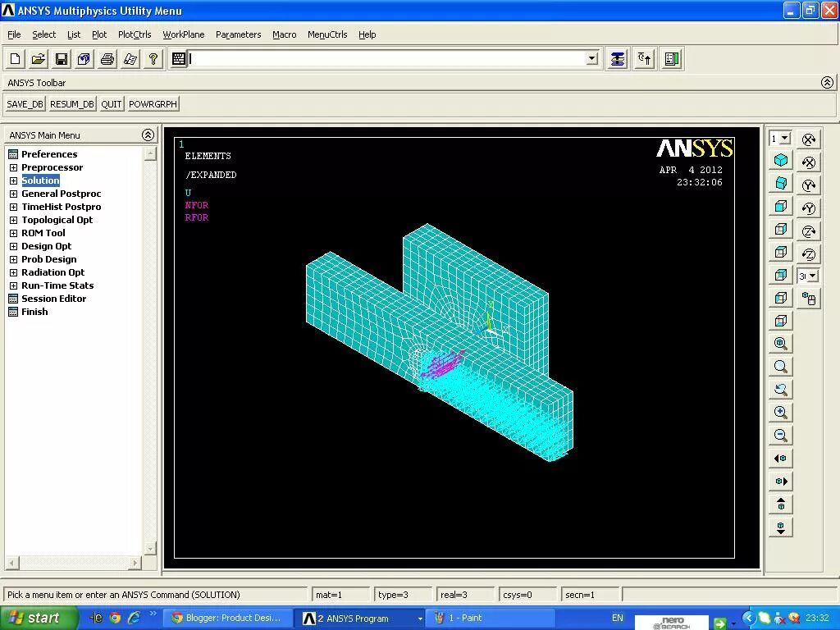
Task: Rotate model counter-clockwise about Z axis
Action: point(809,254)
